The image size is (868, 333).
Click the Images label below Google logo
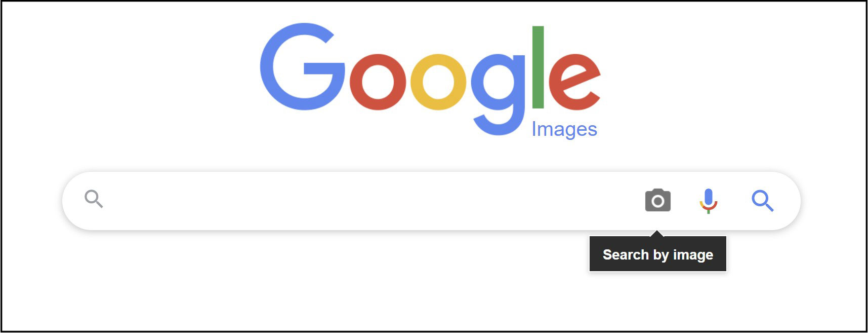[x=564, y=130]
